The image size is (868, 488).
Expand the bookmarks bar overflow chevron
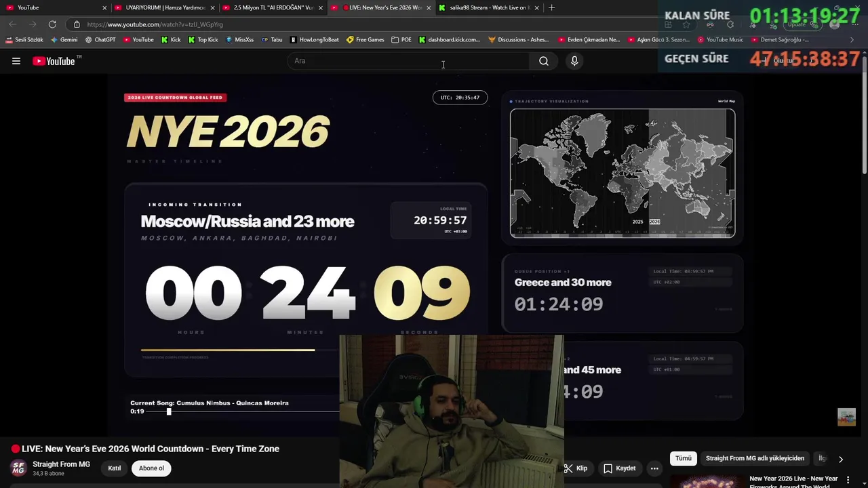pos(852,40)
